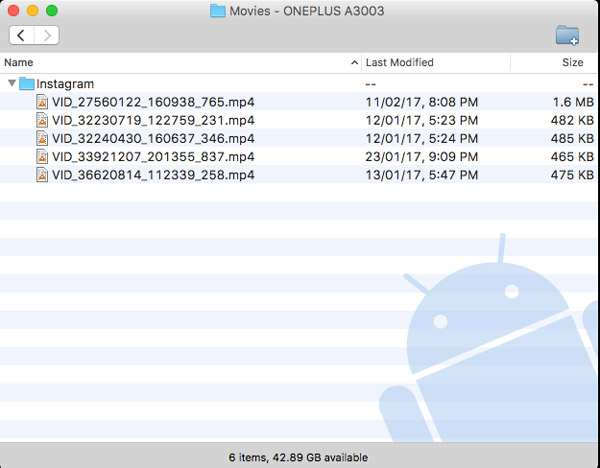Screen dimensions: 600x468
Task: Click the back navigation arrow button
Action: point(21,36)
